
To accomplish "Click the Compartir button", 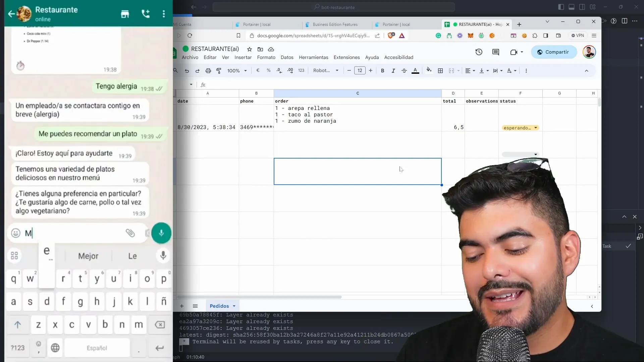I will tap(553, 52).
